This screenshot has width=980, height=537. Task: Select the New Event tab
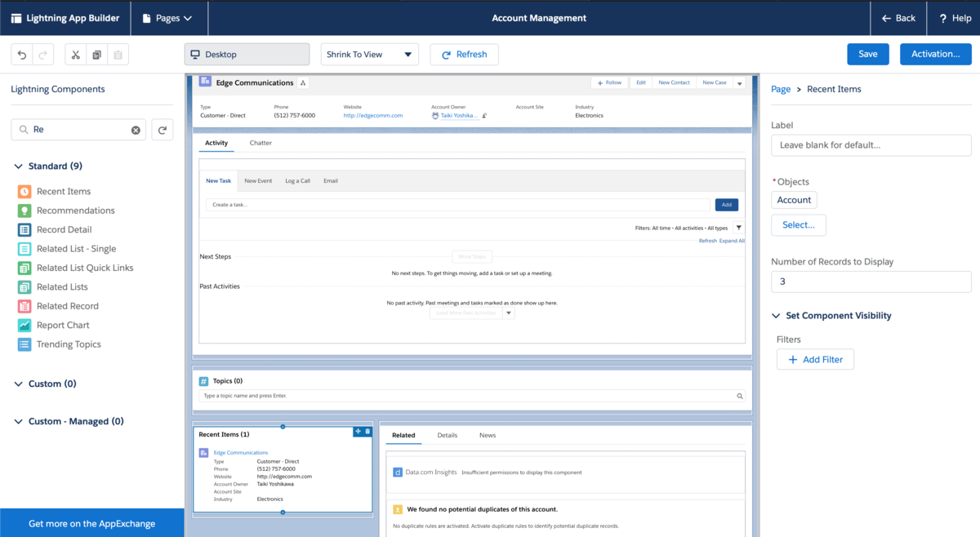[x=258, y=180]
